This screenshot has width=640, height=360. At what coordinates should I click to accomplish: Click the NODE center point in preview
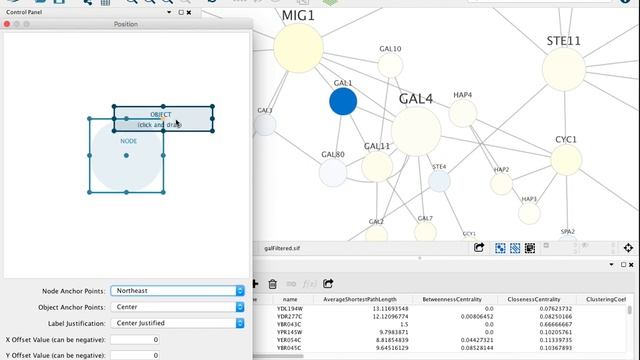pos(126,156)
